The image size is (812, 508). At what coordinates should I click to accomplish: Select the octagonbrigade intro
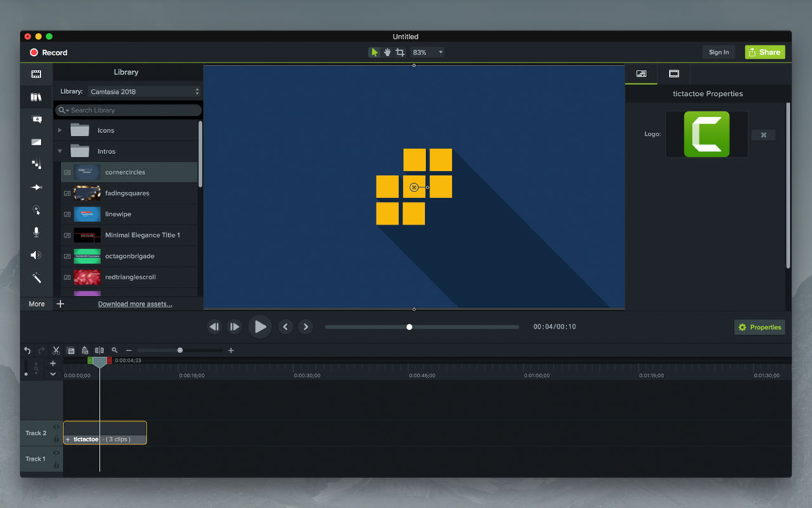click(129, 256)
